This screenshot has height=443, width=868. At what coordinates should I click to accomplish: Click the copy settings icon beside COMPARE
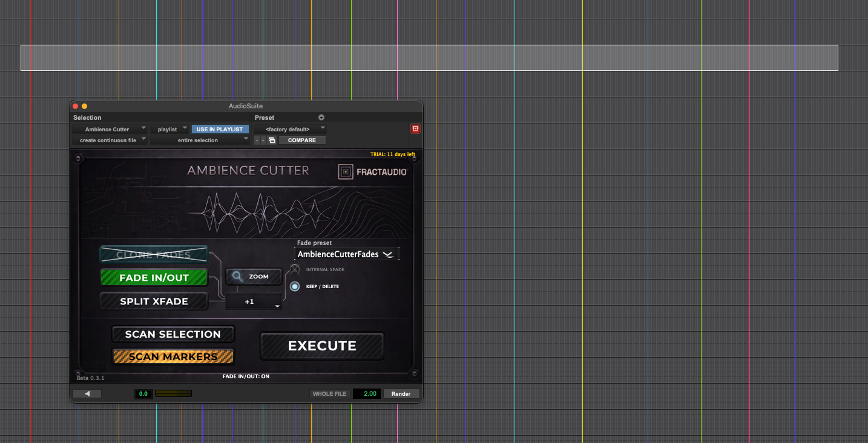point(272,140)
